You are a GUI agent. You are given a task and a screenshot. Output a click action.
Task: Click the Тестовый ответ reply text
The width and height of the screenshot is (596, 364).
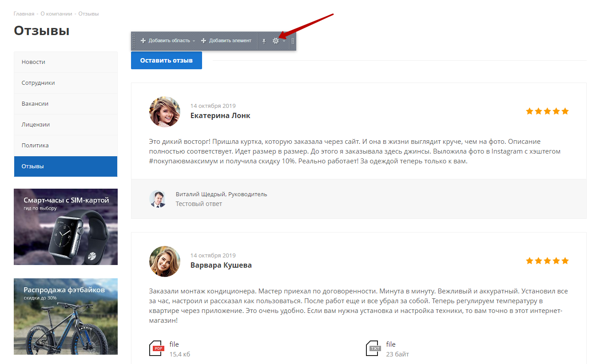click(x=199, y=204)
